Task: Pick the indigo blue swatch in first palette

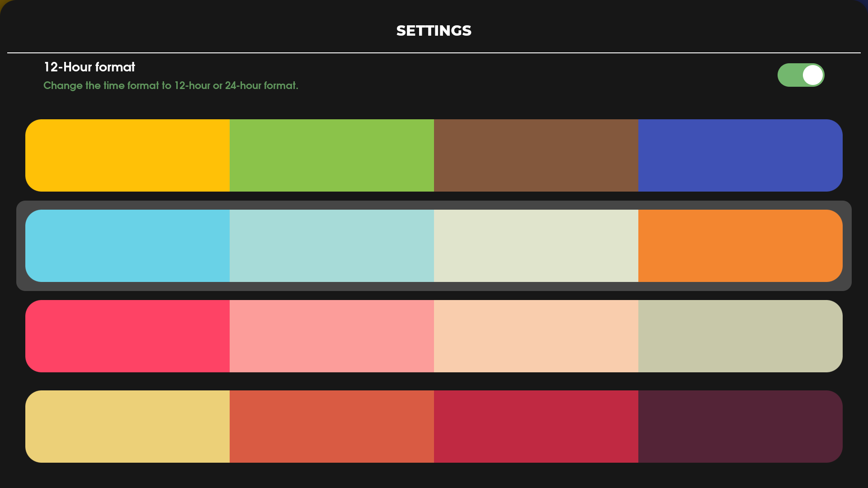Action: (741, 155)
